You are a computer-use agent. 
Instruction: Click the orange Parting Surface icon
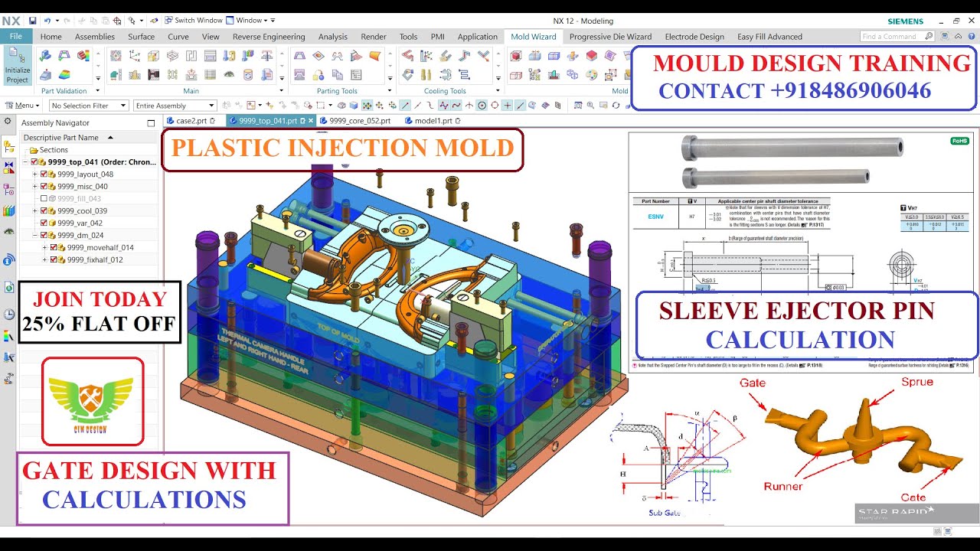click(375, 55)
